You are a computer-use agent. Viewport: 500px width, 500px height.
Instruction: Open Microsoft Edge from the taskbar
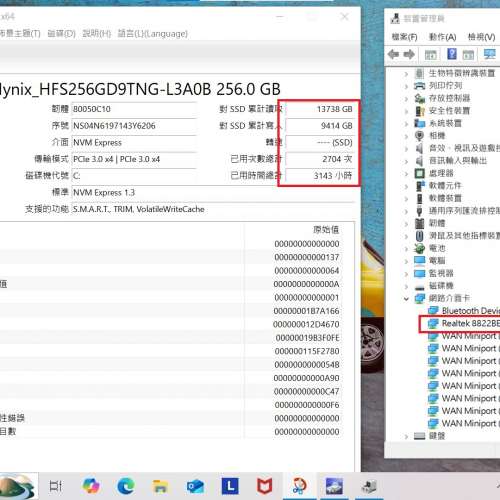(x=126, y=486)
